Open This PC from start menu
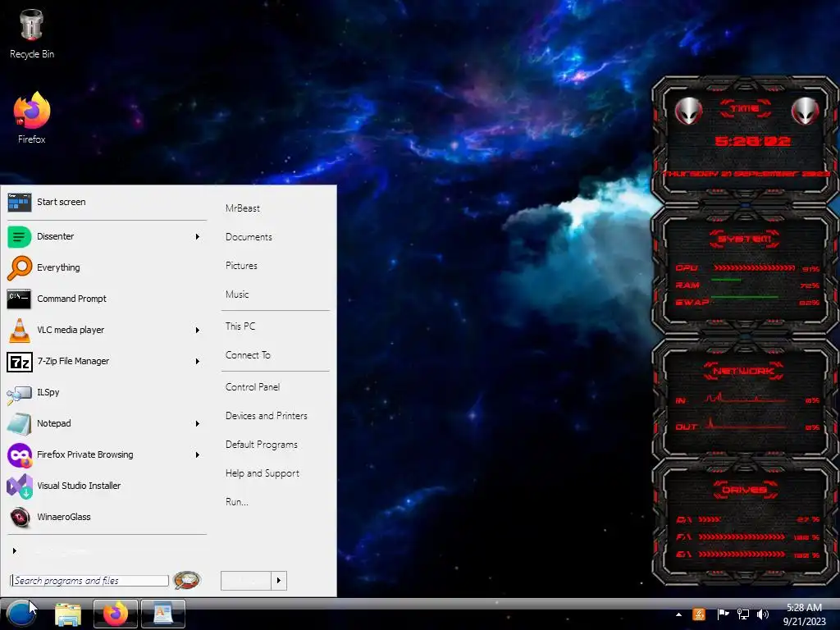Viewport: 840px width, 630px height. [240, 326]
